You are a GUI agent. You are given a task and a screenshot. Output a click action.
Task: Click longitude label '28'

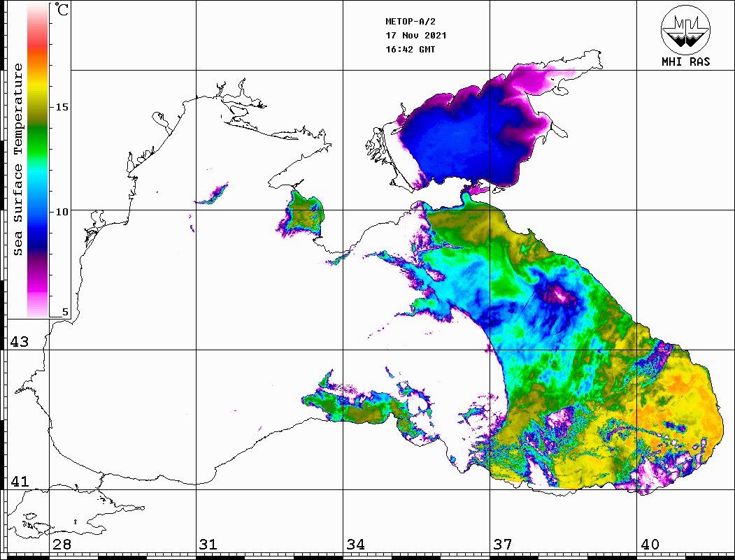click(x=62, y=545)
